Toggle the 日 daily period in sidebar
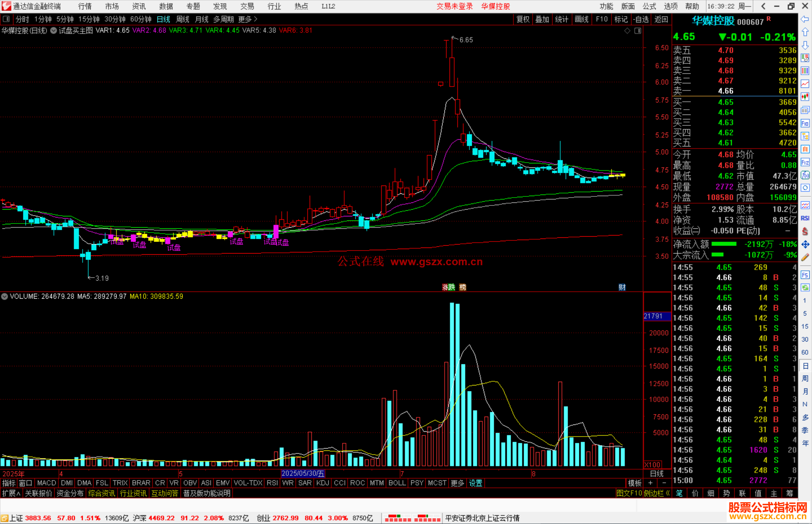The width and height of the screenshot is (812, 524). coord(805,366)
